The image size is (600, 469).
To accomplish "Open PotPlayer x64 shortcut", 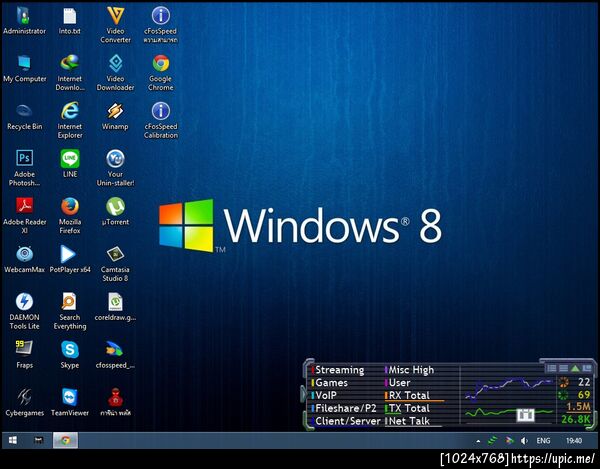I will point(70,259).
